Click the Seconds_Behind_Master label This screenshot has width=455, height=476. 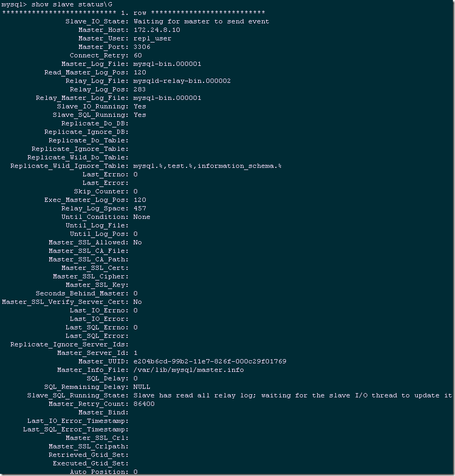pyautogui.click(x=81, y=293)
